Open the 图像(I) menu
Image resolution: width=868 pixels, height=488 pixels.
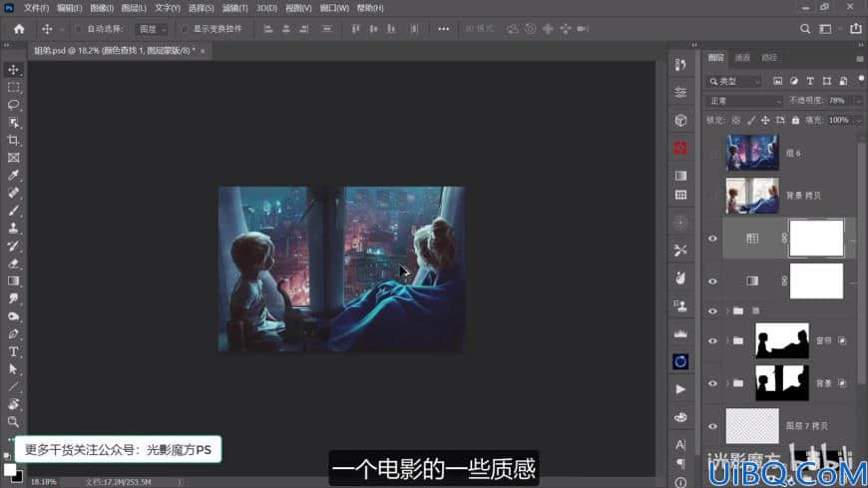point(102,8)
